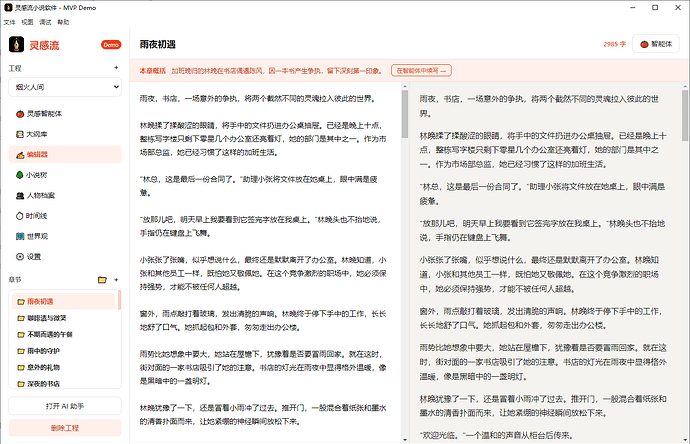The image size is (690, 444).
Task: Select the chapter 意外的礼物
Action: [x=63, y=367]
